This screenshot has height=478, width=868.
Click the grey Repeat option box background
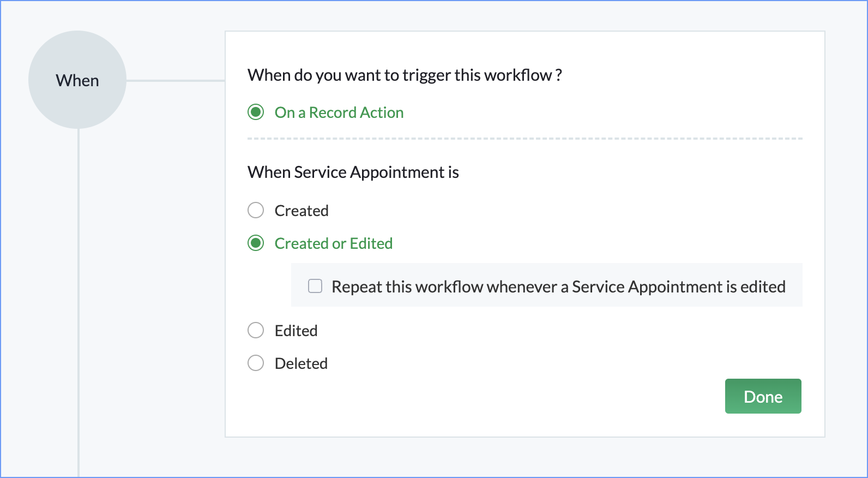tap(794, 273)
